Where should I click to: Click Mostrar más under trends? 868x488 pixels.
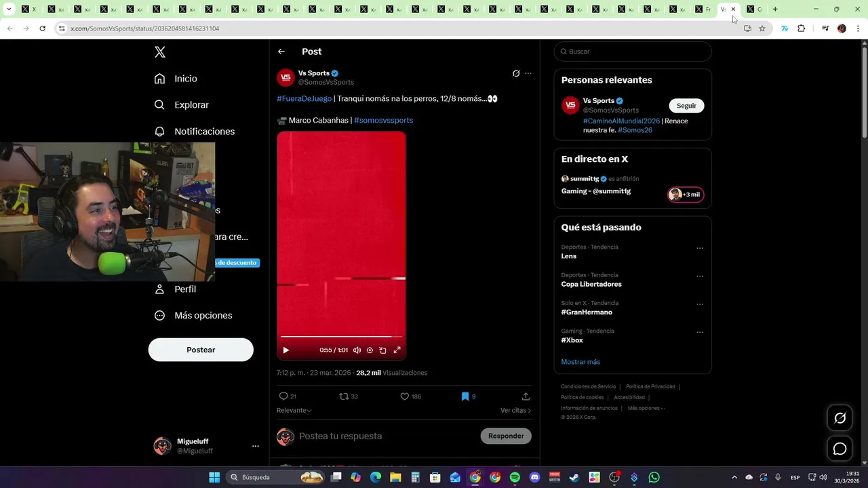(x=580, y=362)
